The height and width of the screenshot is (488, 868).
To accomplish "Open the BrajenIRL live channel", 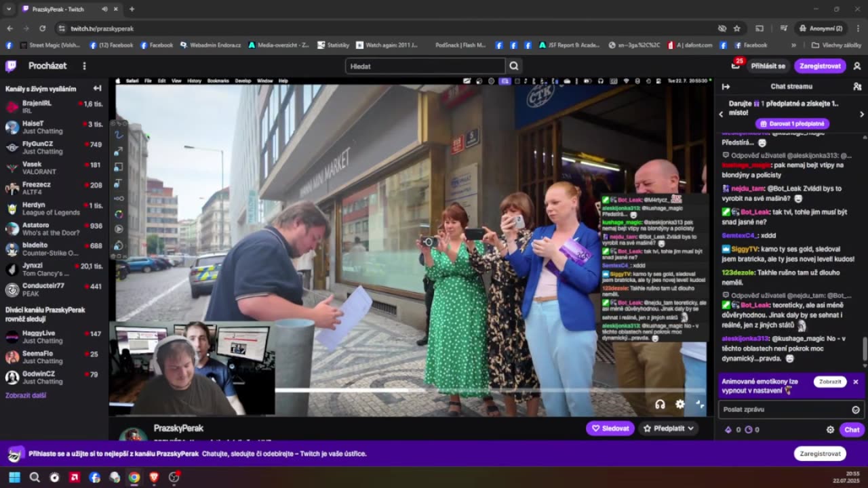I will point(54,107).
